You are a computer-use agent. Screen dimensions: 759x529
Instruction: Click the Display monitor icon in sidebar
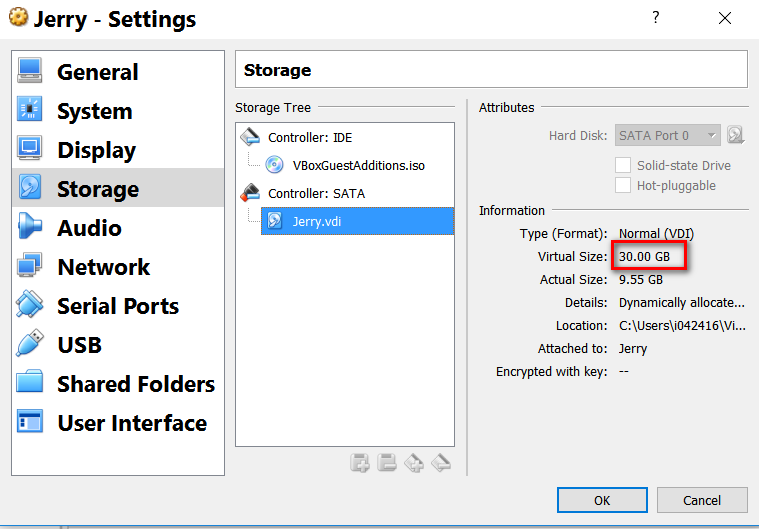[x=30, y=148]
